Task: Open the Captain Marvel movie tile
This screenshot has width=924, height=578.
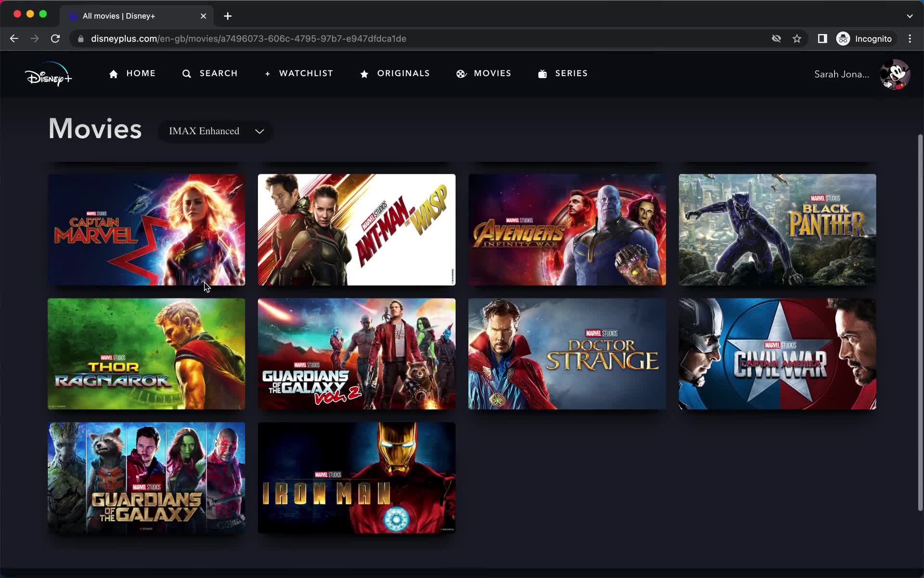Action: (x=146, y=230)
